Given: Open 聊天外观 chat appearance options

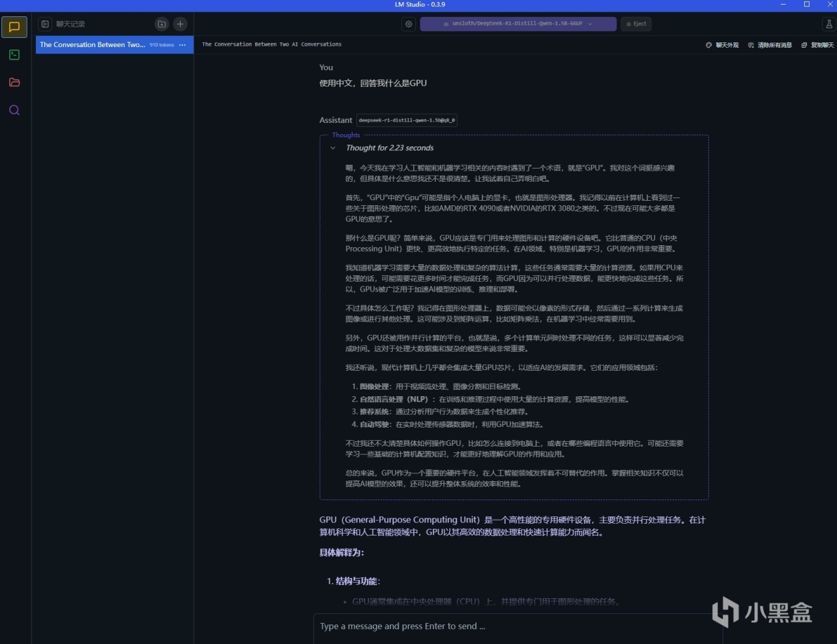Looking at the screenshot, I should point(722,45).
